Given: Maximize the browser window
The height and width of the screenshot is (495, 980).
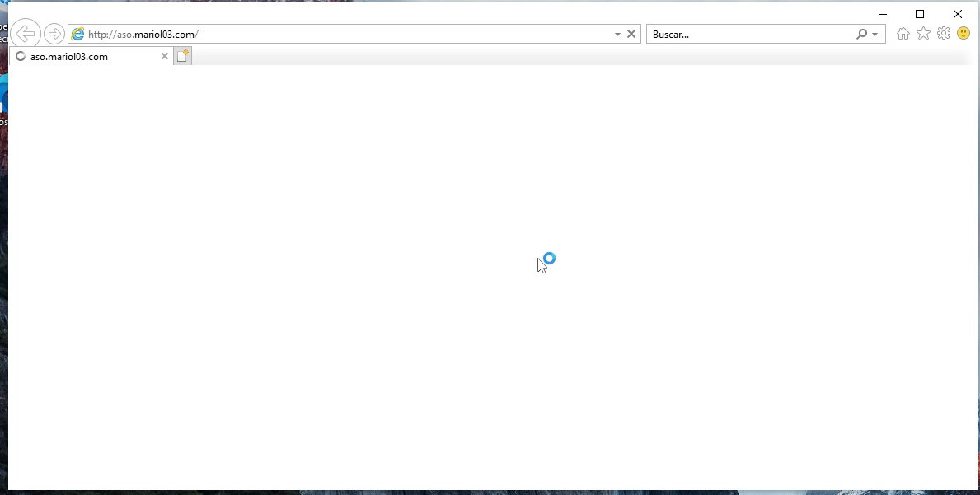Looking at the screenshot, I should coord(920,14).
